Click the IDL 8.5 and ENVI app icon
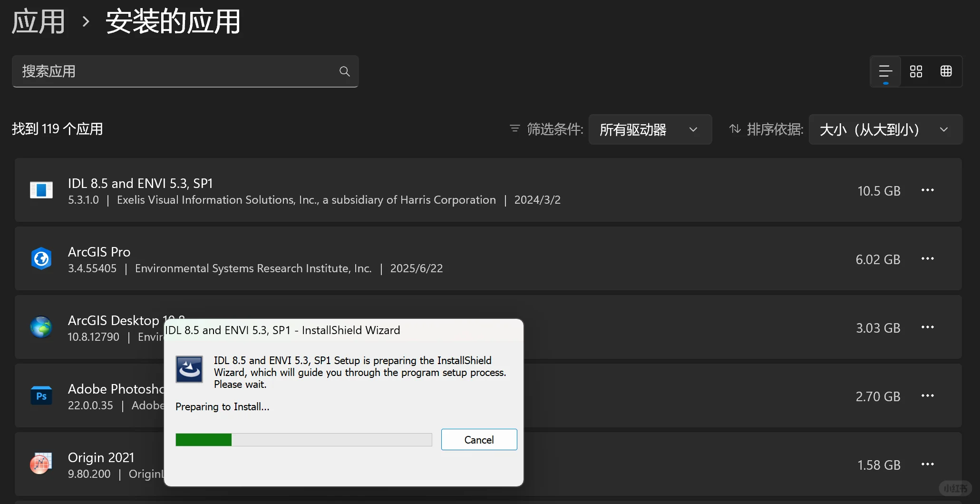 [41, 190]
